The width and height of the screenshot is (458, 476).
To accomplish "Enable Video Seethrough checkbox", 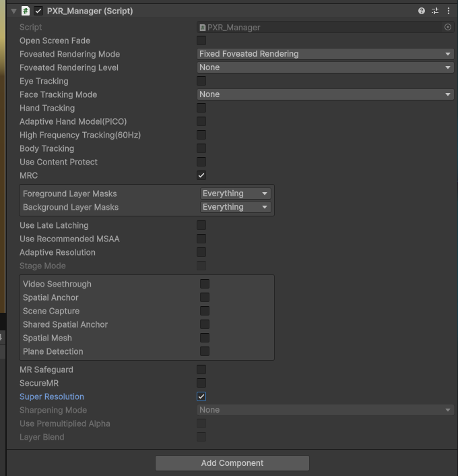I will click(205, 284).
